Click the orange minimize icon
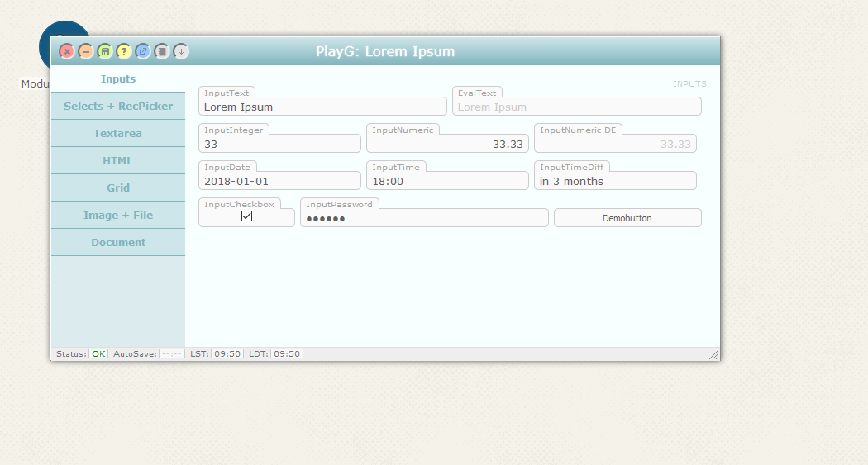Image resolution: width=868 pixels, height=465 pixels. [86, 51]
